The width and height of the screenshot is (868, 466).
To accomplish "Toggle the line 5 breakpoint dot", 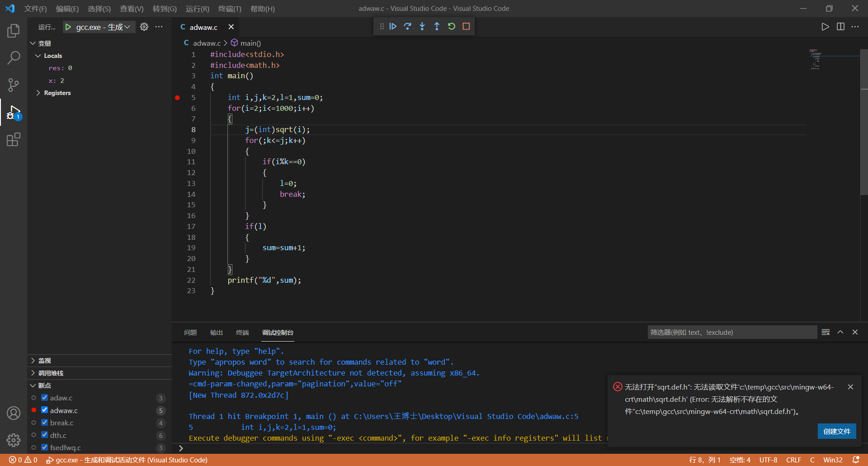I will 178,98.
